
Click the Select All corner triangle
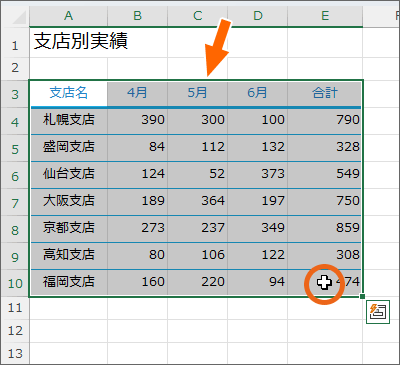19,18
